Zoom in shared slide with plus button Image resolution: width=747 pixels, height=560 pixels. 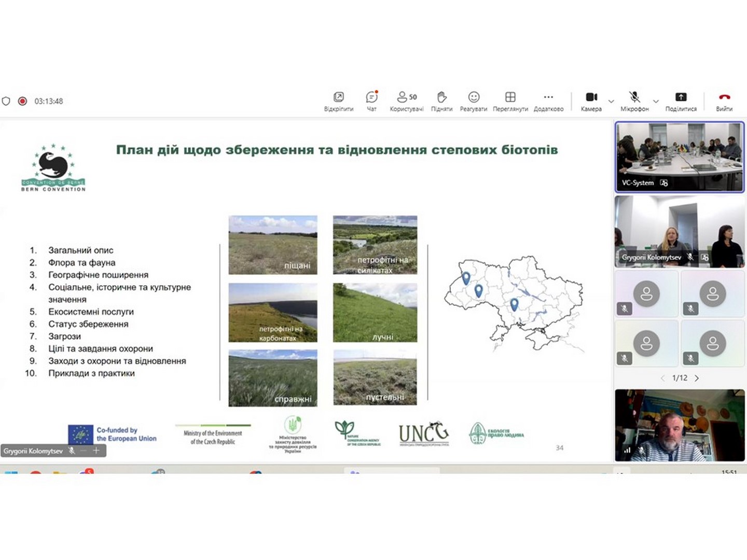(96, 451)
